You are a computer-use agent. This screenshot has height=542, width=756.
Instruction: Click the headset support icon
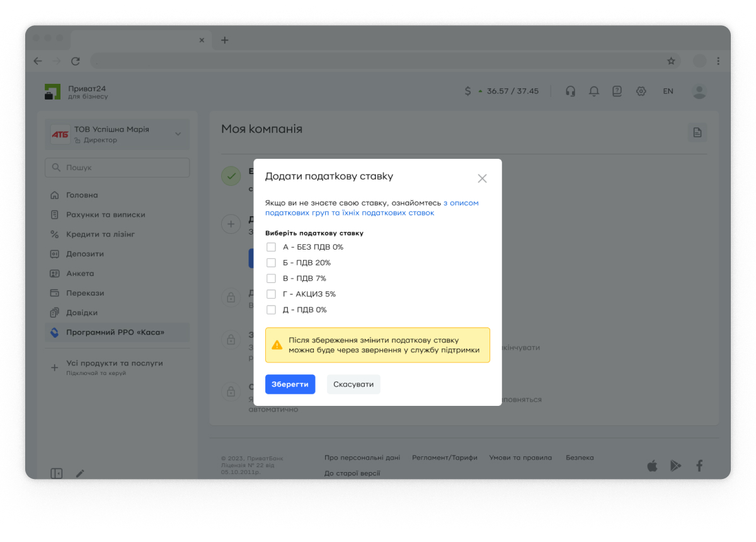pos(570,91)
